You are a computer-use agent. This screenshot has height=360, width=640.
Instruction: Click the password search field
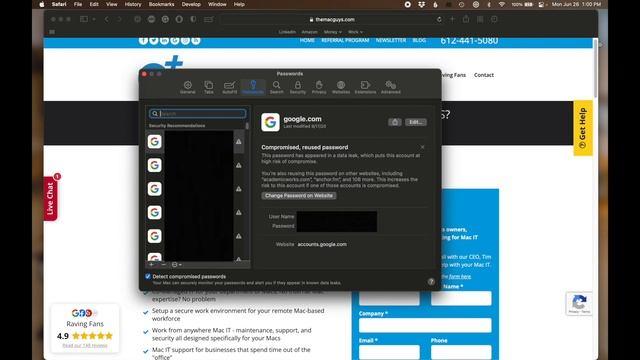(x=198, y=113)
